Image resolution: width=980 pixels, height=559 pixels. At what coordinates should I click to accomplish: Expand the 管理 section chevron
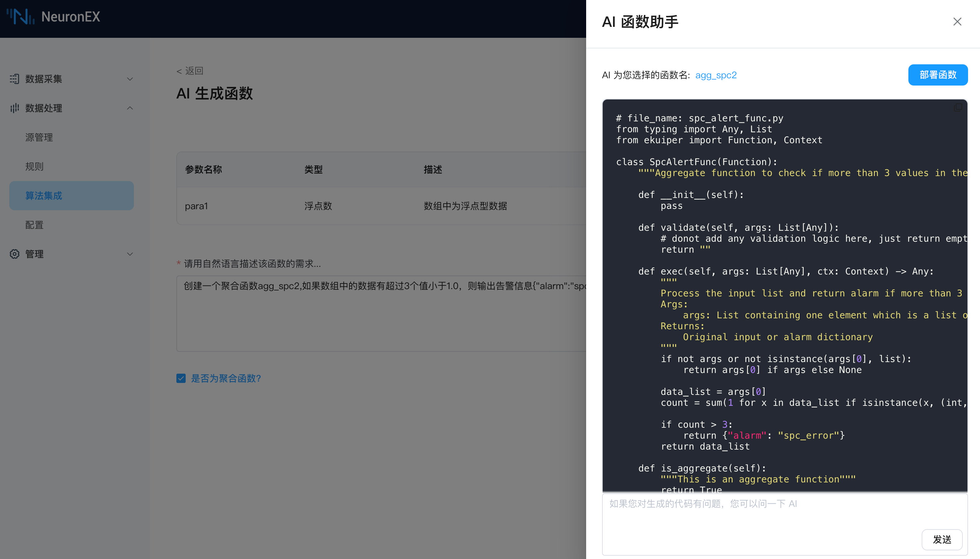pyautogui.click(x=129, y=254)
